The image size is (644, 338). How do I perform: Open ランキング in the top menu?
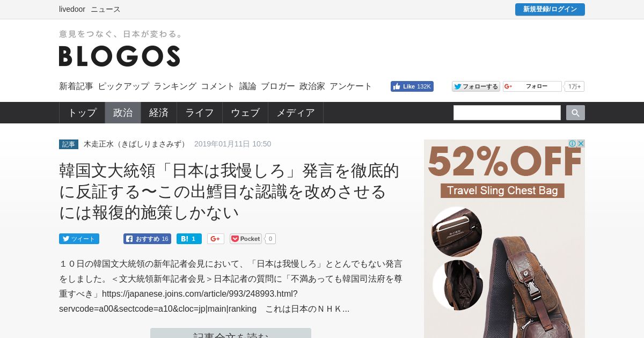coord(175,86)
